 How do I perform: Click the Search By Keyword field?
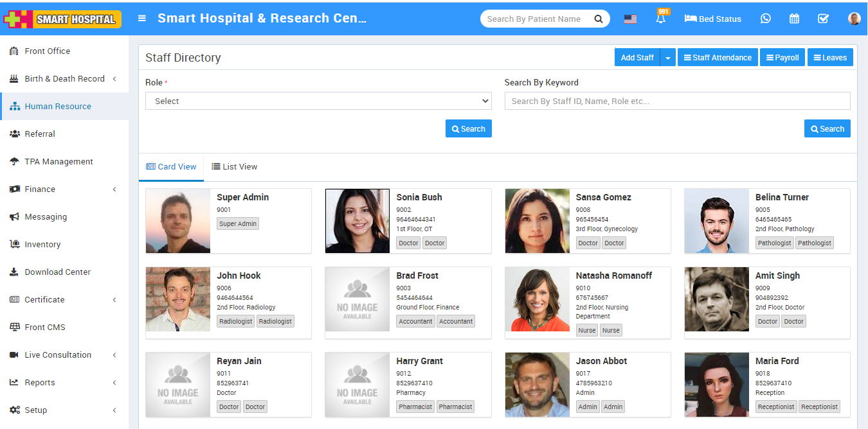pyautogui.click(x=677, y=101)
